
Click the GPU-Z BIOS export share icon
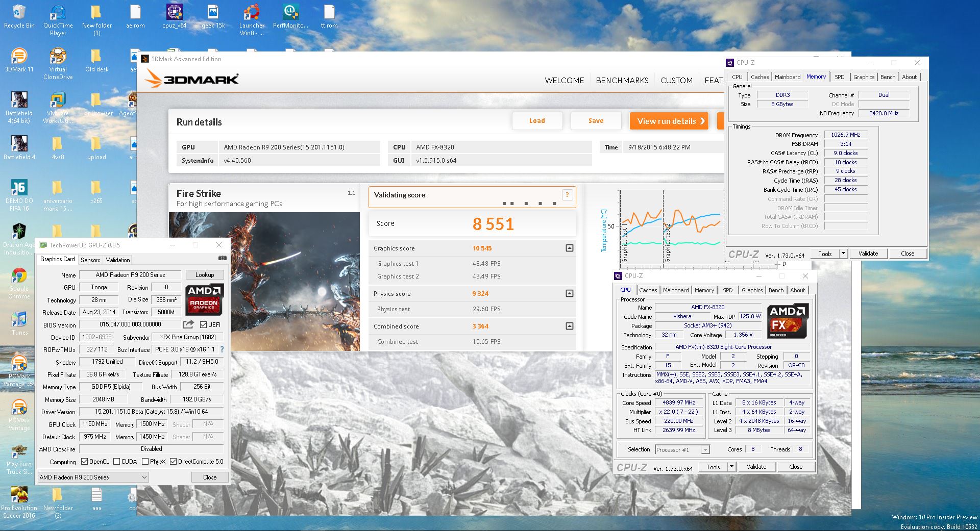pyautogui.click(x=188, y=324)
